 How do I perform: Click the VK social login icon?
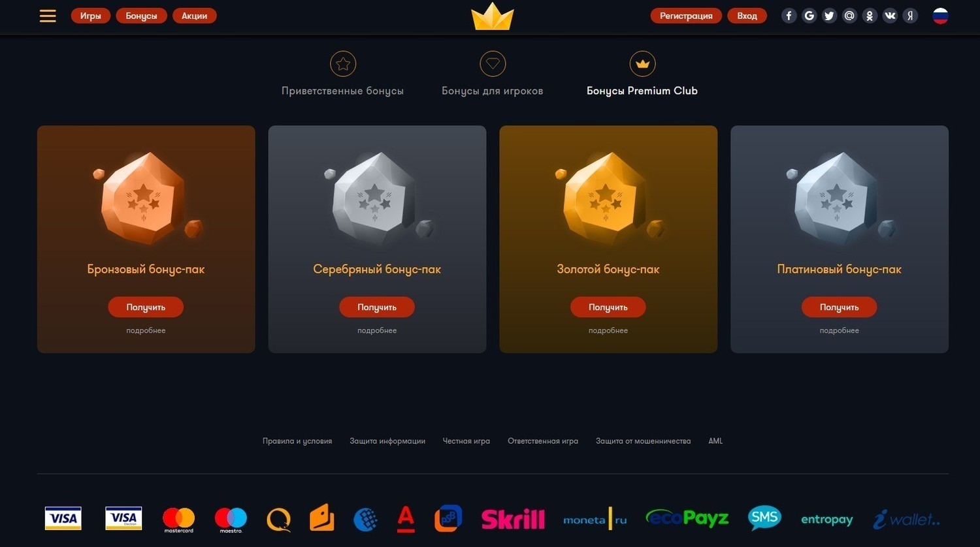(890, 16)
